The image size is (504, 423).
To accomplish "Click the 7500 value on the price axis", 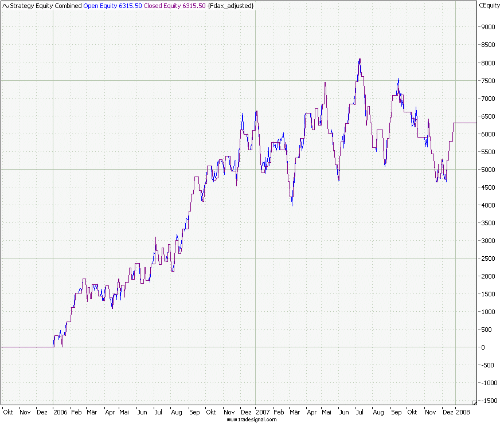I will (487, 81).
